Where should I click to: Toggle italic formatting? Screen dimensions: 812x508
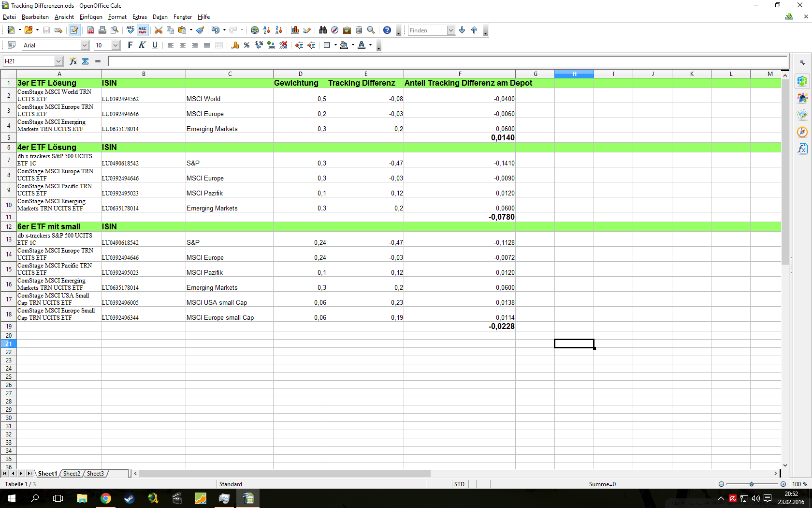pyautogui.click(x=142, y=45)
